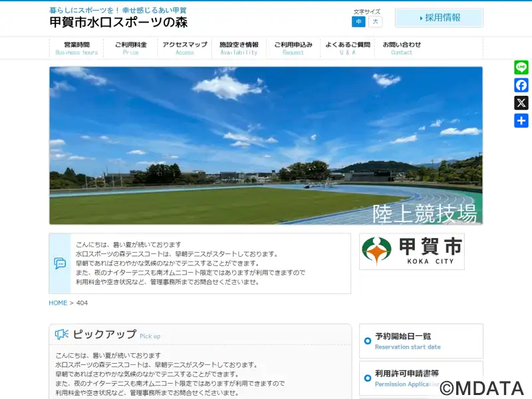Set font size to 中
The image size is (532, 399).
tap(358, 22)
